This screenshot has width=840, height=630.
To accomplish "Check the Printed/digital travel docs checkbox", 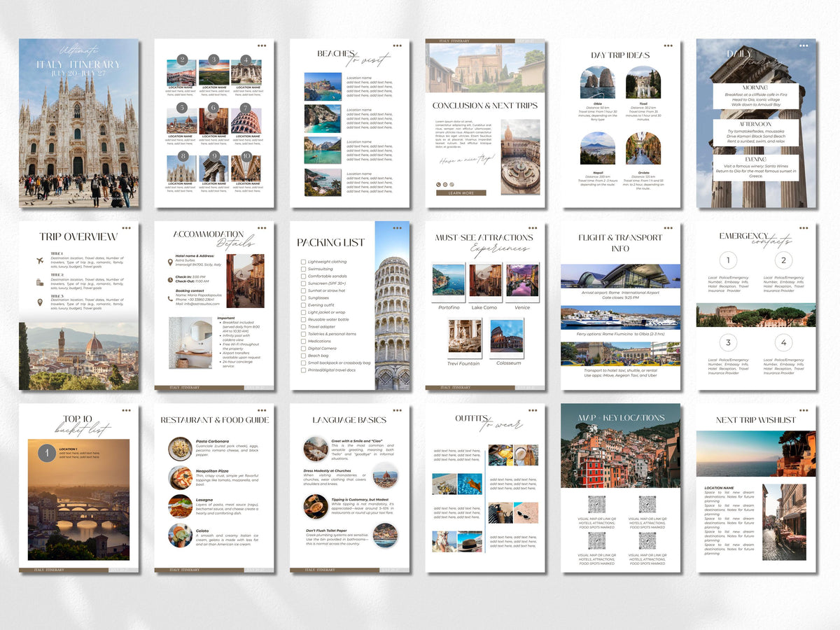I will (303, 370).
